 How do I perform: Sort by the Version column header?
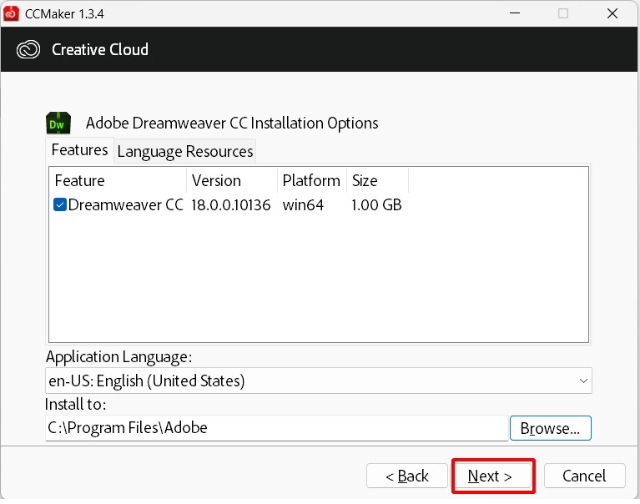pos(232,180)
